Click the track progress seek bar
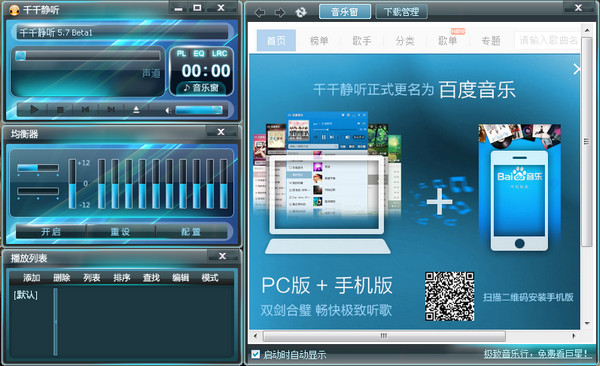The height and width of the screenshot is (366, 600). point(88,56)
